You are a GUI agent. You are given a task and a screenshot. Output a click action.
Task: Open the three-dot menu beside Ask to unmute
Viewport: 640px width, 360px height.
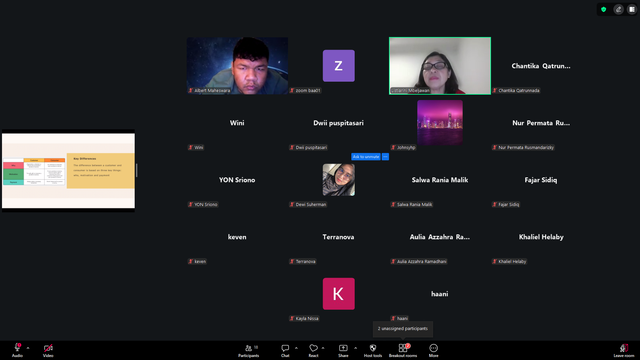[x=385, y=157]
